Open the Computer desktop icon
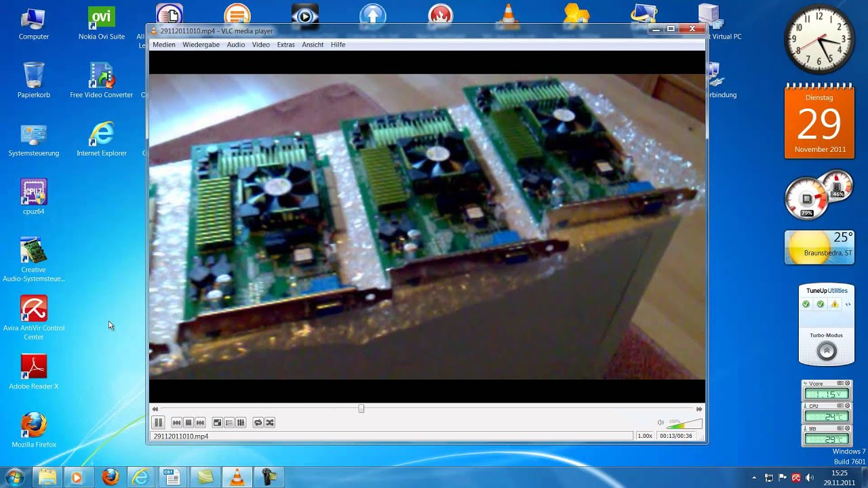Image resolution: width=868 pixels, height=488 pixels. [x=34, y=24]
